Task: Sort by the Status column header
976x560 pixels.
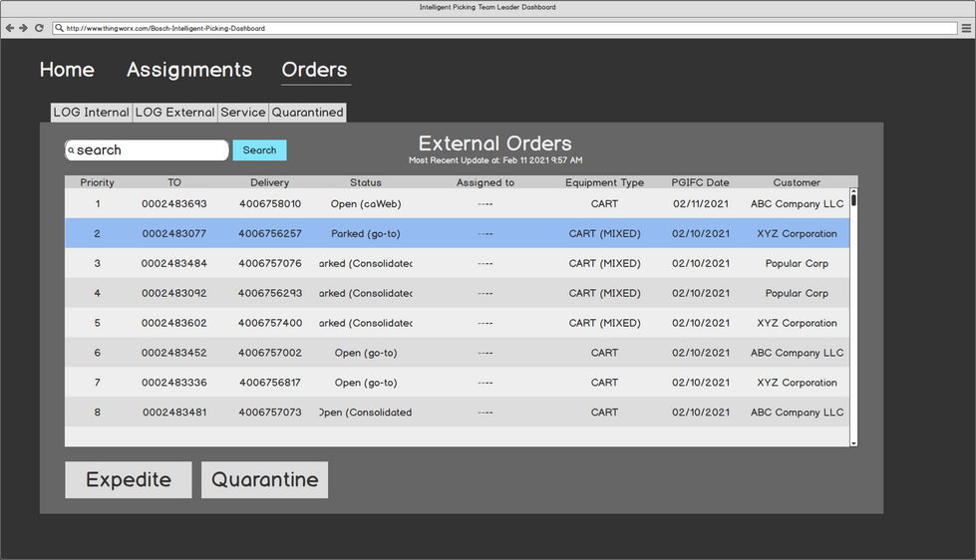Action: (x=366, y=182)
